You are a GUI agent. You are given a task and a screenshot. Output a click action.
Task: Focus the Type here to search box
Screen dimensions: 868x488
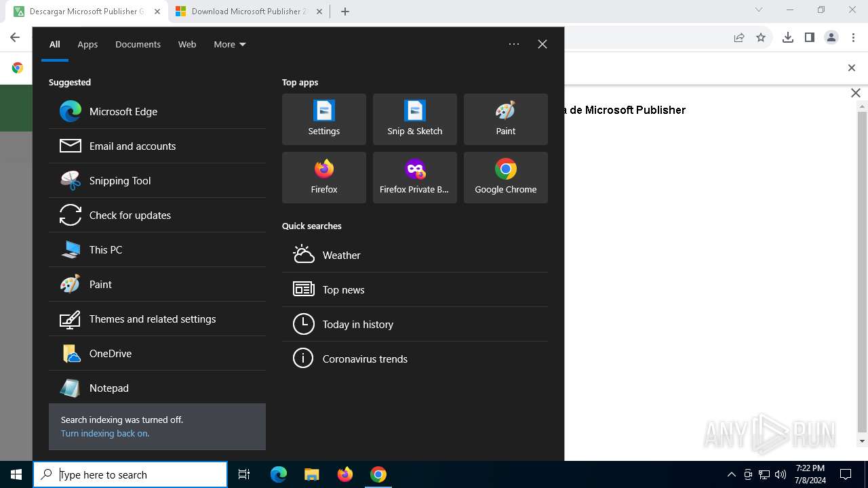(130, 474)
